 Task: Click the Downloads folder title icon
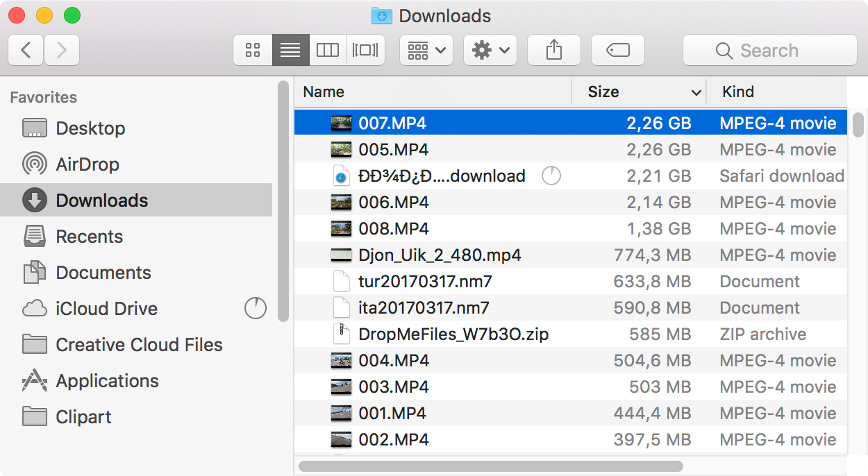coord(381,15)
